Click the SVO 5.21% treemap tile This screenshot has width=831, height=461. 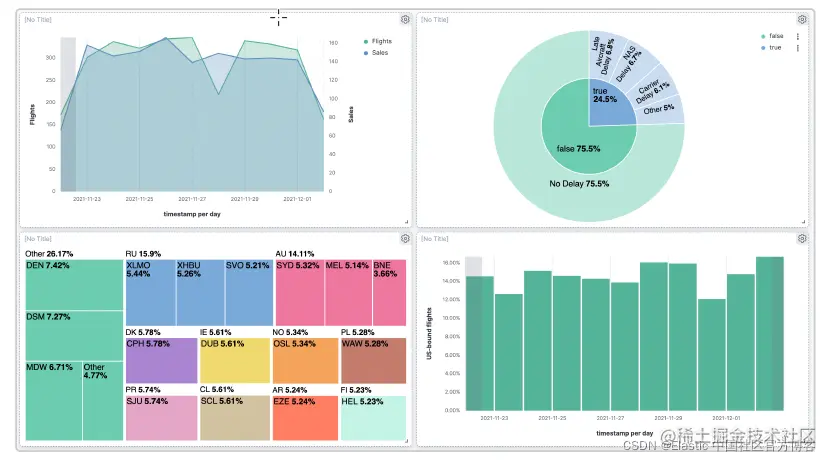[249, 292]
